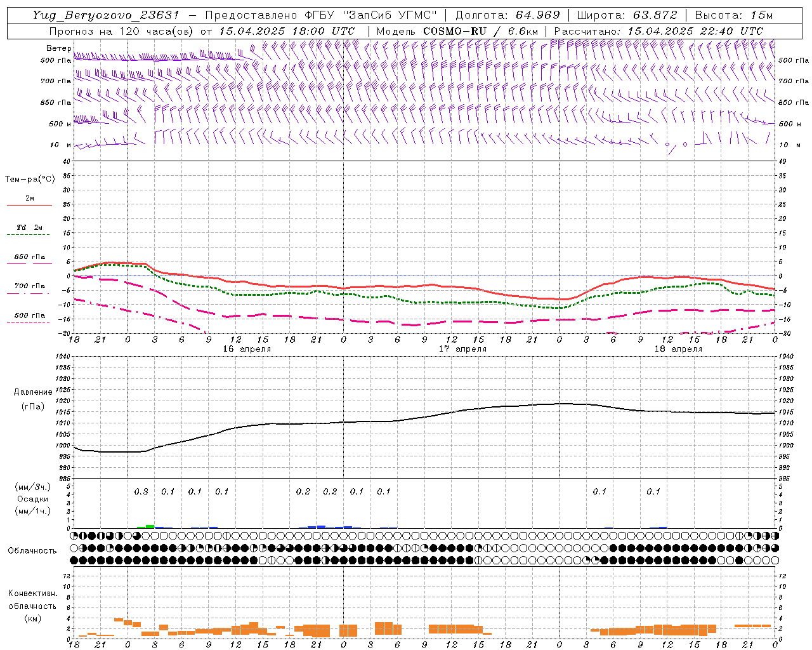This screenshot has width=812, height=650.
Task: Click the 'Модель COSMO-RU / 6.6км' text
Action: pyautogui.click(x=457, y=31)
